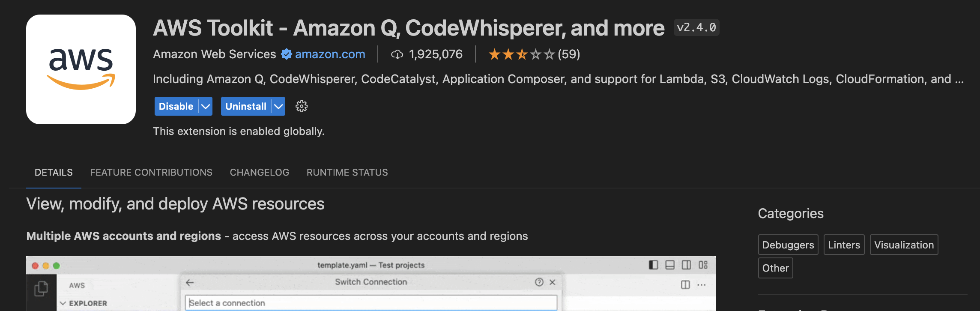Toggle bottom panel icon in embedded screenshot

[670, 265]
